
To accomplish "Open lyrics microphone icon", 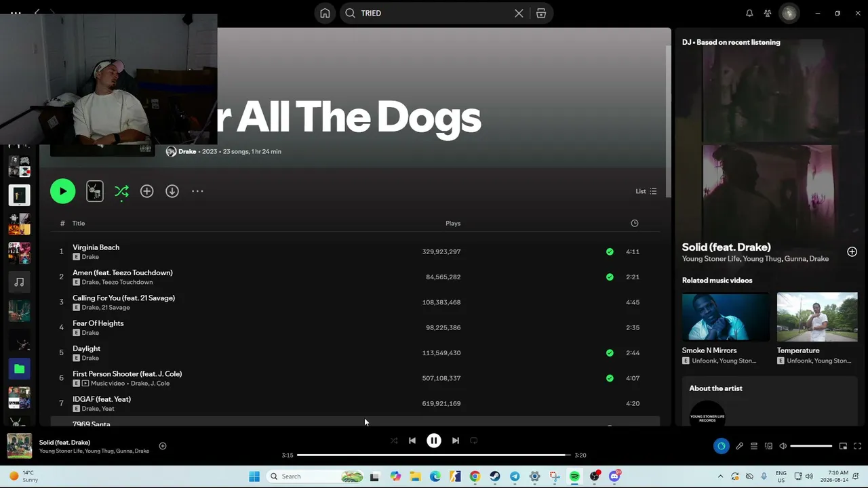I will pyautogui.click(x=739, y=446).
